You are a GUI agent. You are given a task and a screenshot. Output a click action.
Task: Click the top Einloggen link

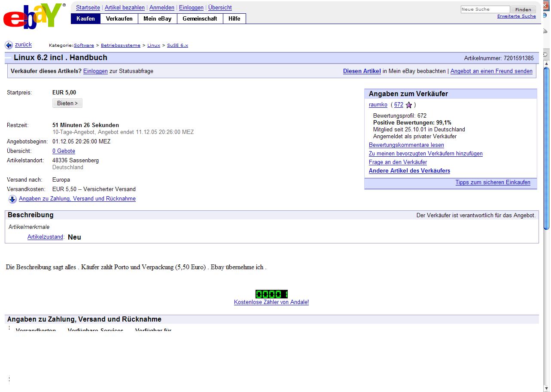pyautogui.click(x=191, y=8)
